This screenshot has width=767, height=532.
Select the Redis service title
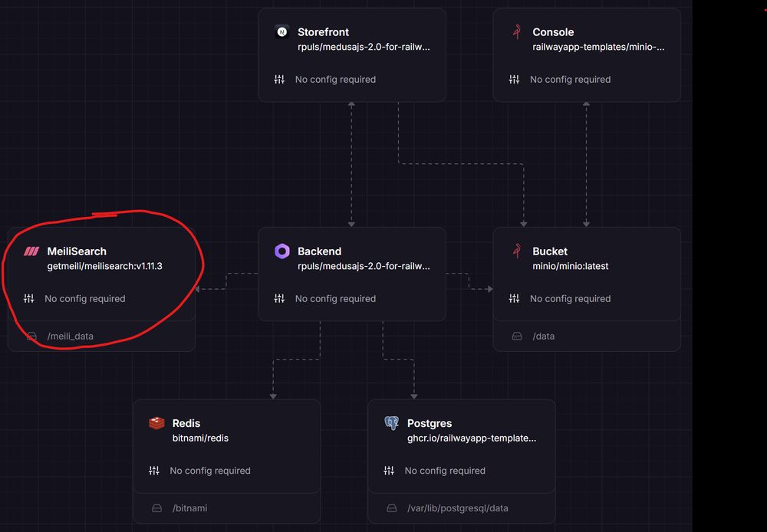click(186, 423)
